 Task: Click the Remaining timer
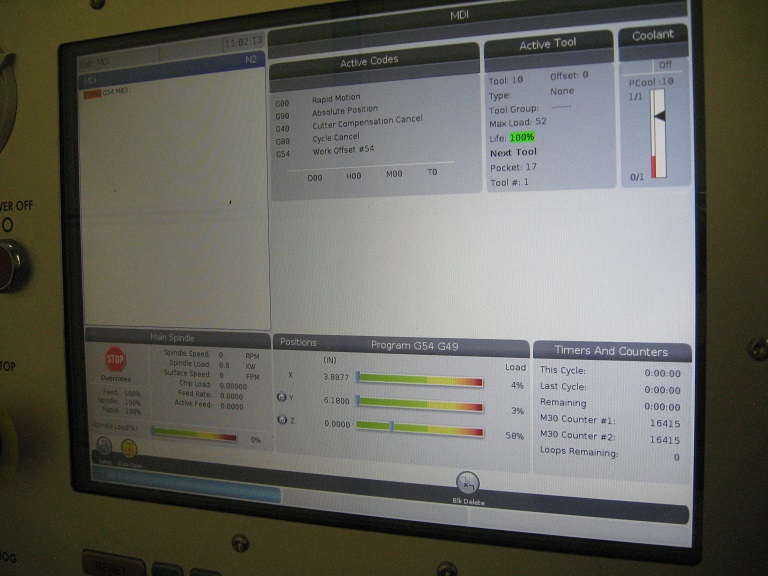610,405
